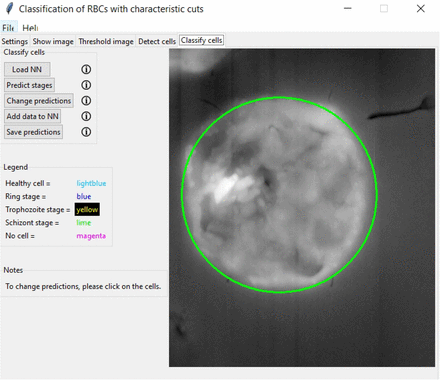Click the 'Ring stage =' legend label

pyautogui.click(x=25, y=196)
